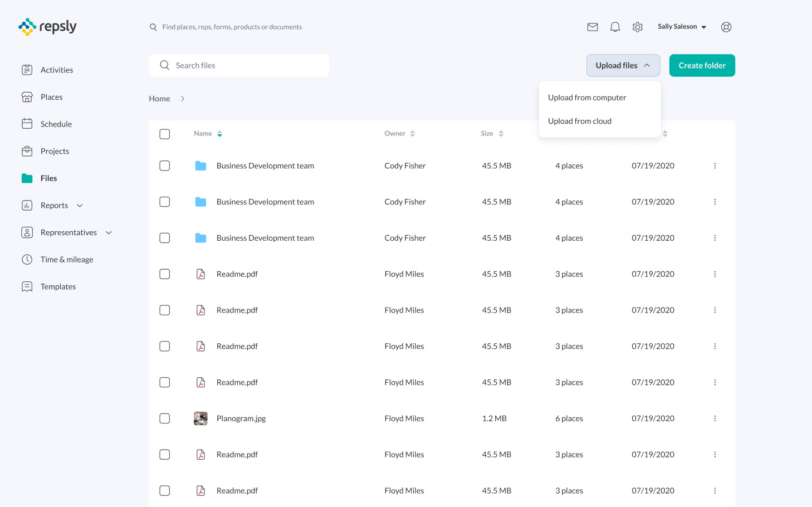
Task: Choose Upload from computer
Action: click(587, 97)
